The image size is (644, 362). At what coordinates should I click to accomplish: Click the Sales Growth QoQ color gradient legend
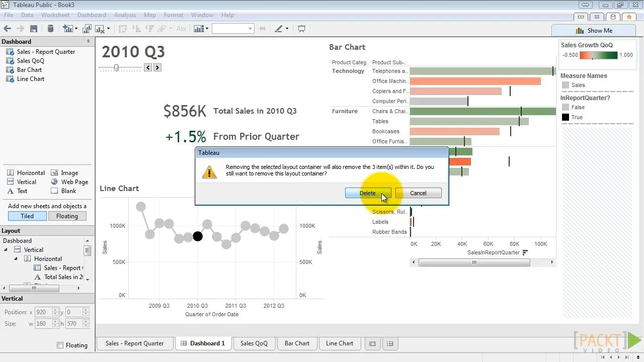click(598, 55)
